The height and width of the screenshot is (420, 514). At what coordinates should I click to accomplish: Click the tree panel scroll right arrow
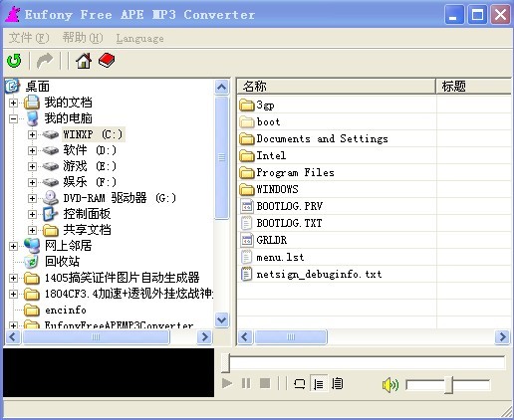[204, 337]
